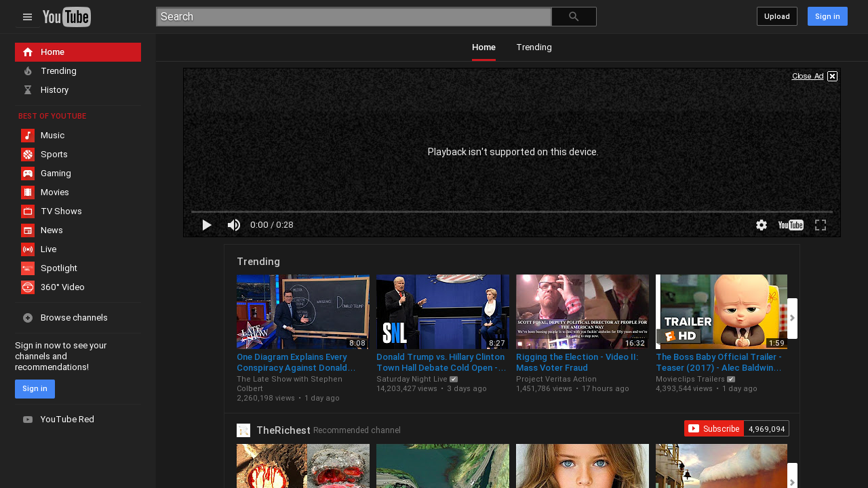Click the Upload button

777,16
